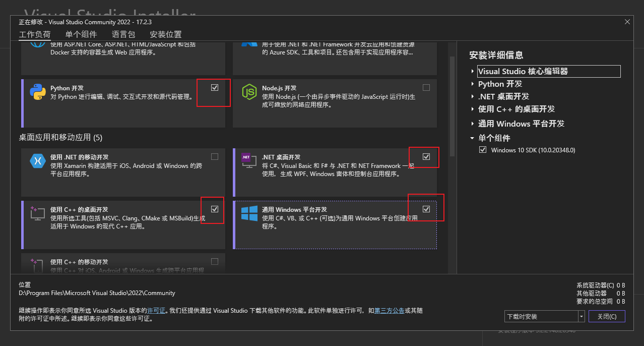Switch to the 工作负荷 tab
The image size is (644, 346).
click(x=35, y=34)
